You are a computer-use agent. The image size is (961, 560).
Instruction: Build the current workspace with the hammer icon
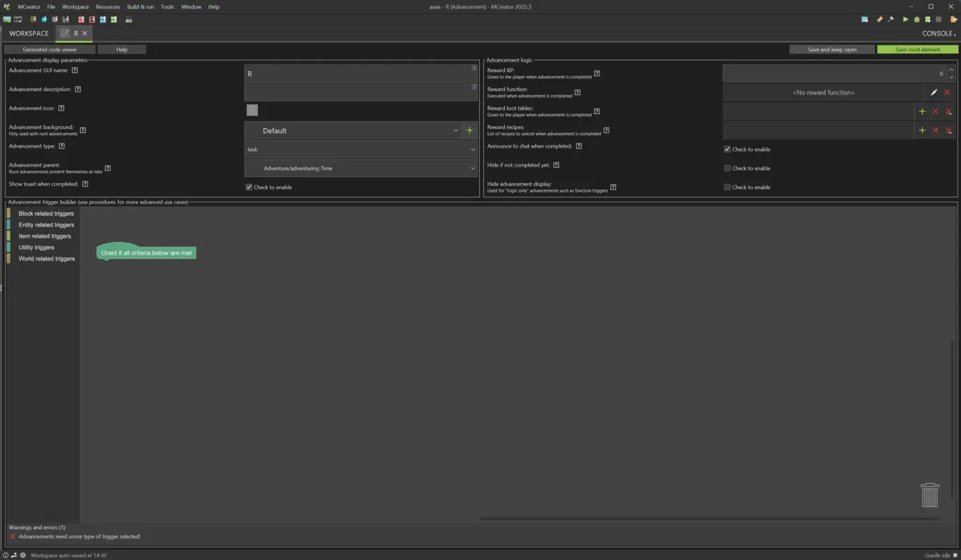click(890, 20)
